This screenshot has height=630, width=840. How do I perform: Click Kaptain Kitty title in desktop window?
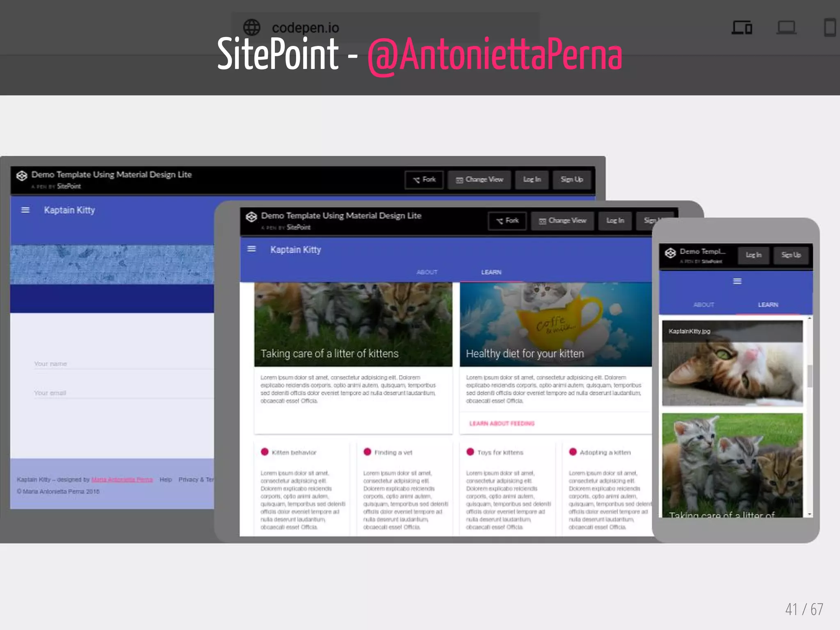tap(69, 210)
